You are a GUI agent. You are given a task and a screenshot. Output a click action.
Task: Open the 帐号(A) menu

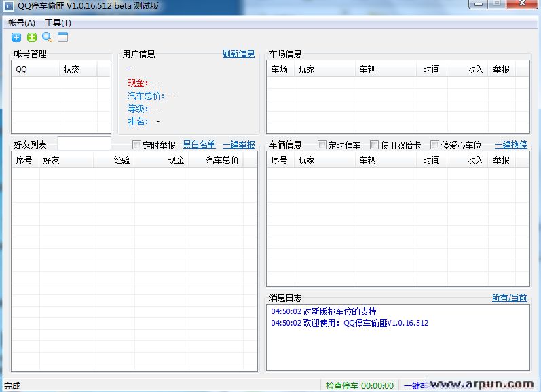click(22, 23)
